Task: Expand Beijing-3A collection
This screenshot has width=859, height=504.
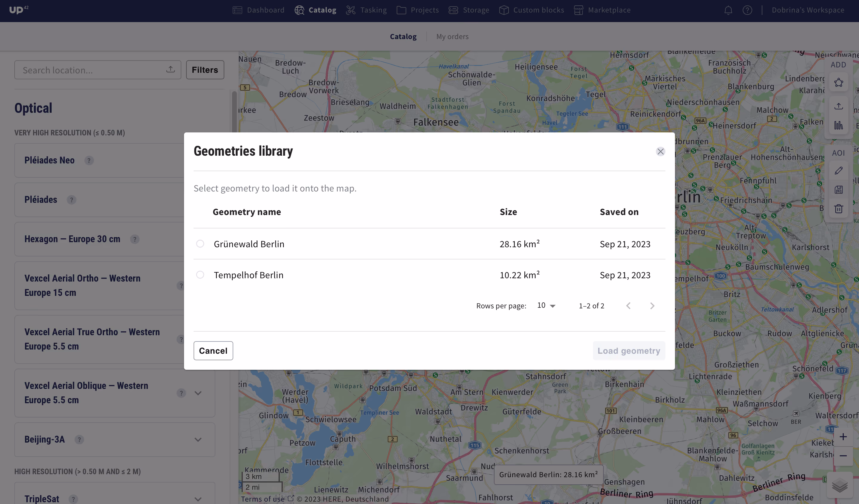Action: point(198,440)
